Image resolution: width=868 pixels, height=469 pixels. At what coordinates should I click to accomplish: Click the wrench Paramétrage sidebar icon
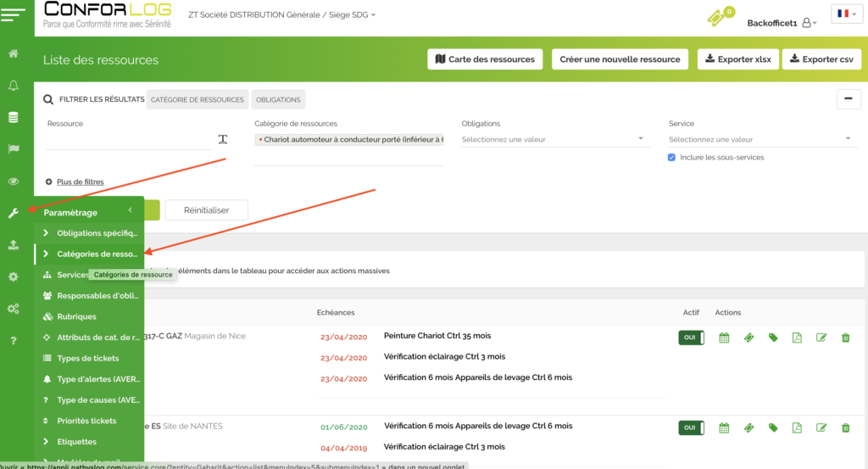pos(14,213)
